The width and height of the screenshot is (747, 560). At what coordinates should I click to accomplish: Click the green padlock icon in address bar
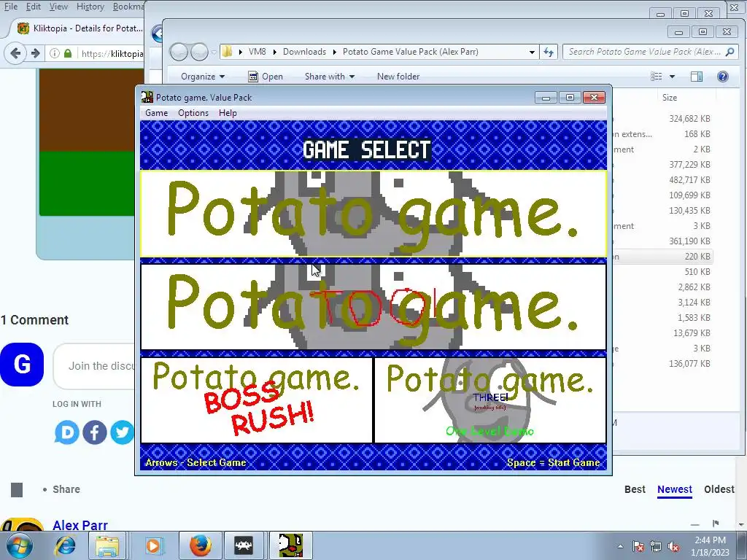coord(68,53)
